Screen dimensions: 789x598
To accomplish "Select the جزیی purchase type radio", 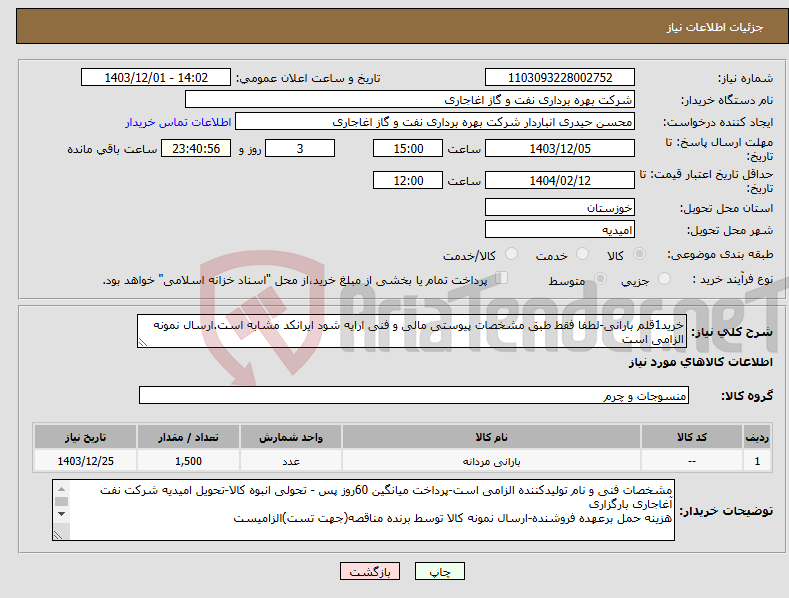I will point(664,278).
